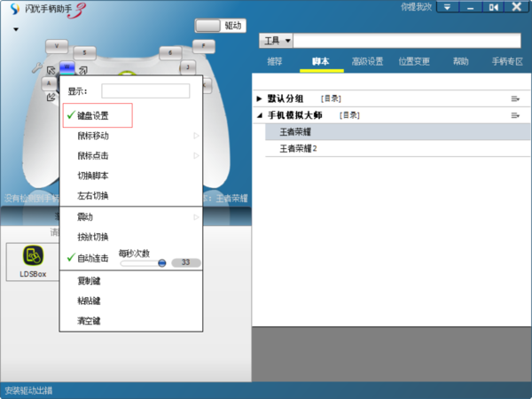Click list options icon for 默认分组
The width and height of the screenshot is (532, 399).
pos(515,98)
